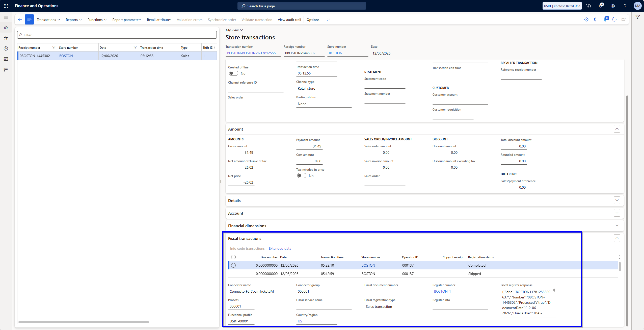Open the US country/region link
644x330 pixels.
coord(300,321)
